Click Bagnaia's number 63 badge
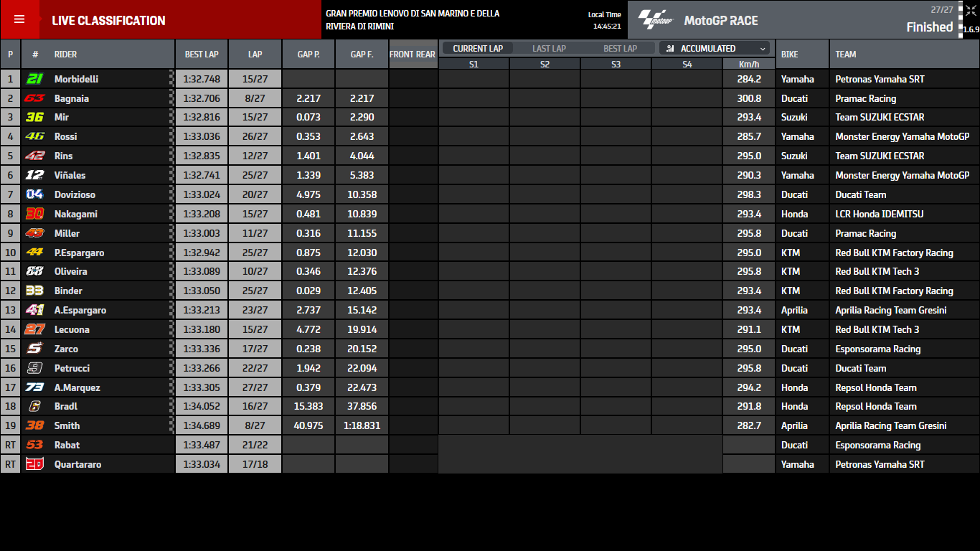980x551 pixels. pos(34,98)
